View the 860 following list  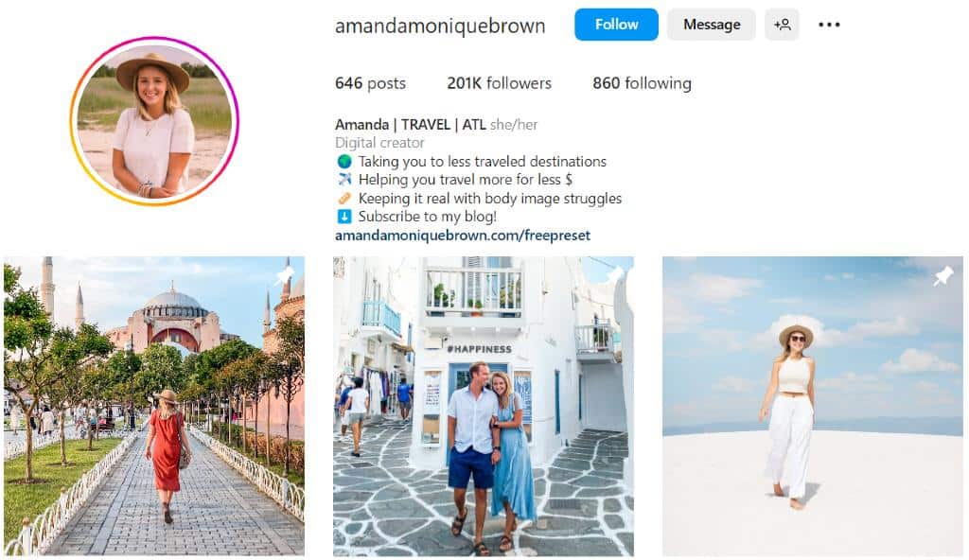[x=642, y=83]
